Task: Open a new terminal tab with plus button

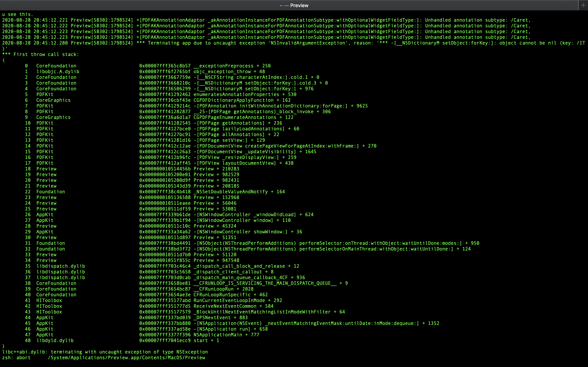Action: click(583, 5)
